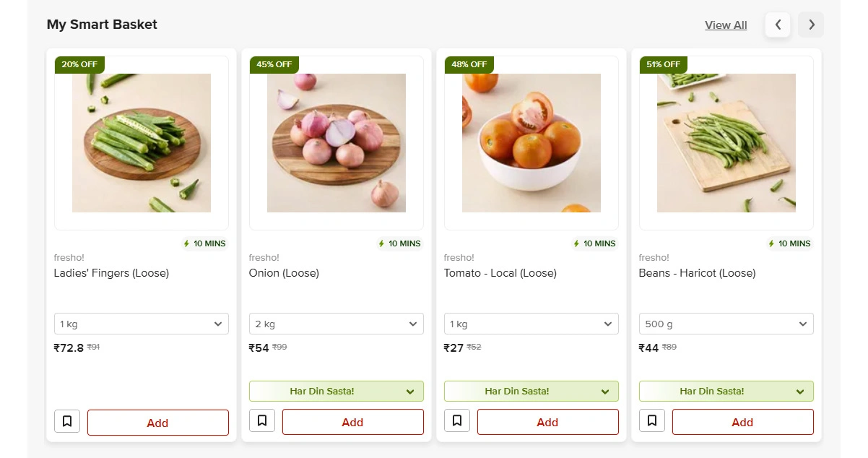Add Beans - Haricot to basket
This screenshot has width=868, height=458.
(x=742, y=423)
